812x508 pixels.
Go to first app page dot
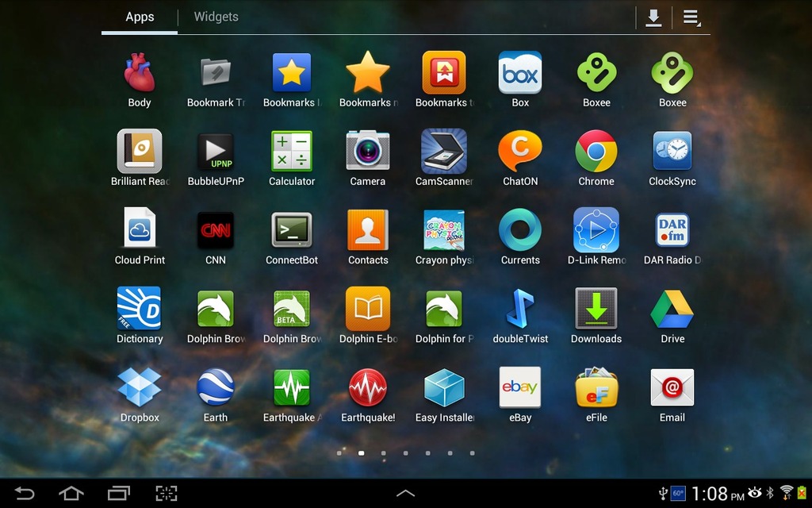click(x=339, y=453)
